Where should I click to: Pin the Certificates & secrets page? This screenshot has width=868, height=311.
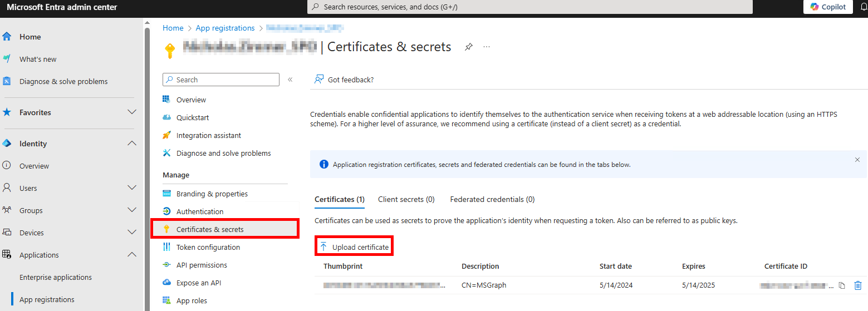469,47
